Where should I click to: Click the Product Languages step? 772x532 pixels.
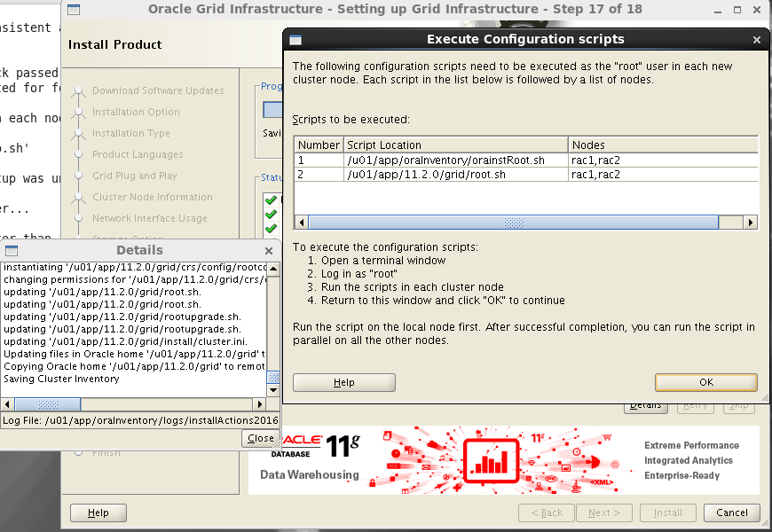pos(138,154)
